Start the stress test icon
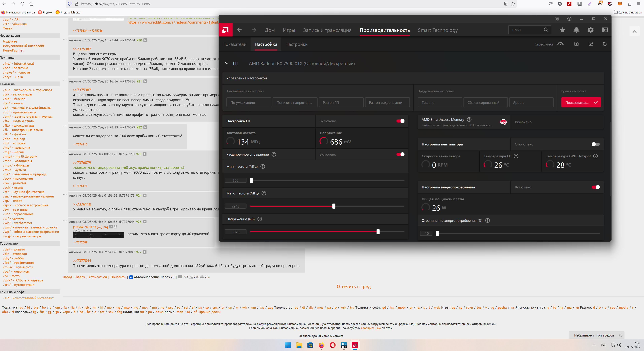This screenshot has height=351, width=644. coord(560,44)
